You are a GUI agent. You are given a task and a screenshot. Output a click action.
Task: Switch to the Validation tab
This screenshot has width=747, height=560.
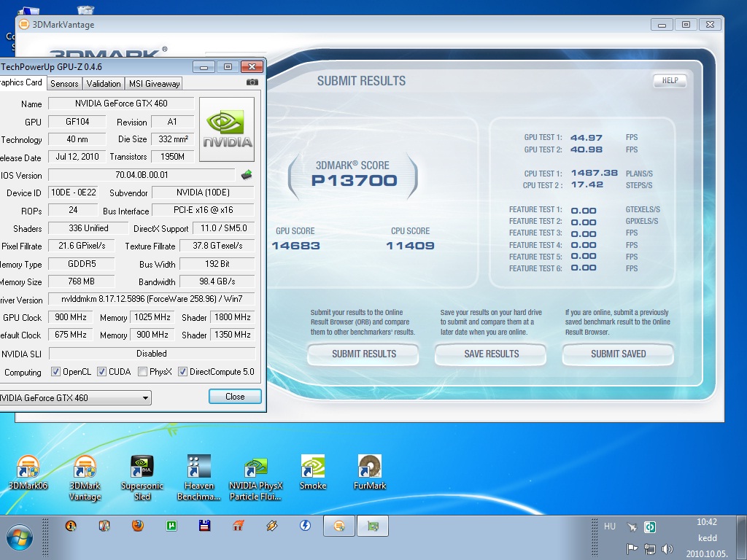(x=104, y=83)
